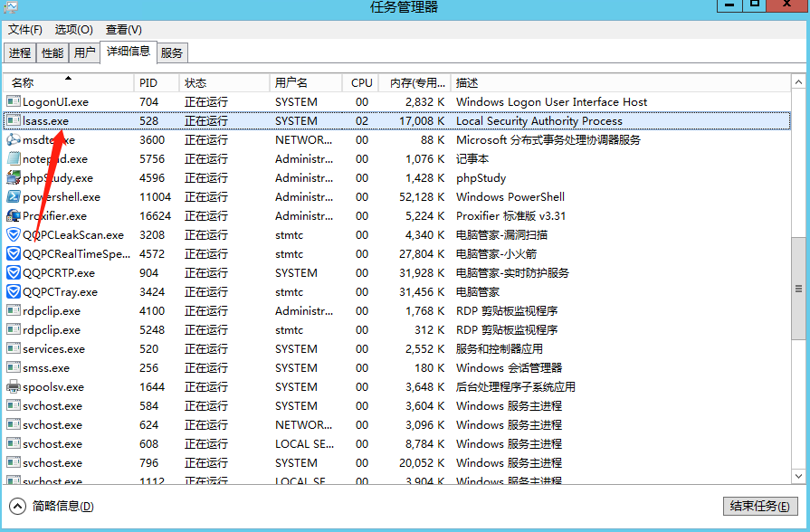This screenshot has width=810, height=532.
Task: Click the Proxifier.exe icon
Action: click(x=14, y=216)
